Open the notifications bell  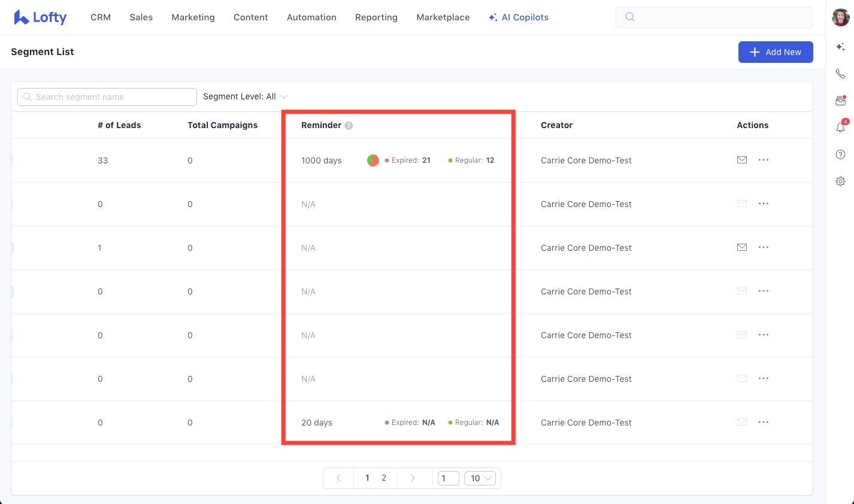841,127
